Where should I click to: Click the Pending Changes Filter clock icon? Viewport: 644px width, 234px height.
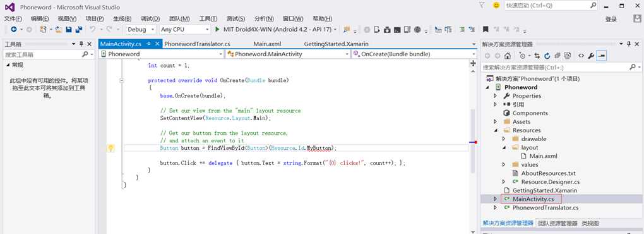click(522, 56)
